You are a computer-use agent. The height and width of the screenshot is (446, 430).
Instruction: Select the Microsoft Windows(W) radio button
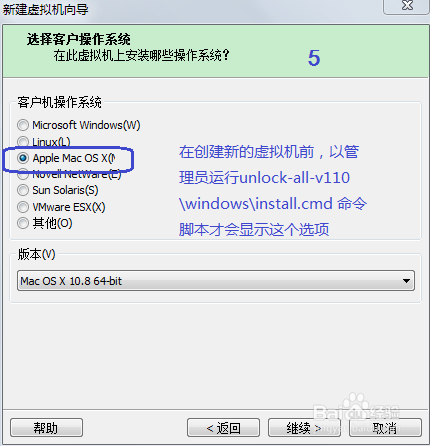coord(23,125)
